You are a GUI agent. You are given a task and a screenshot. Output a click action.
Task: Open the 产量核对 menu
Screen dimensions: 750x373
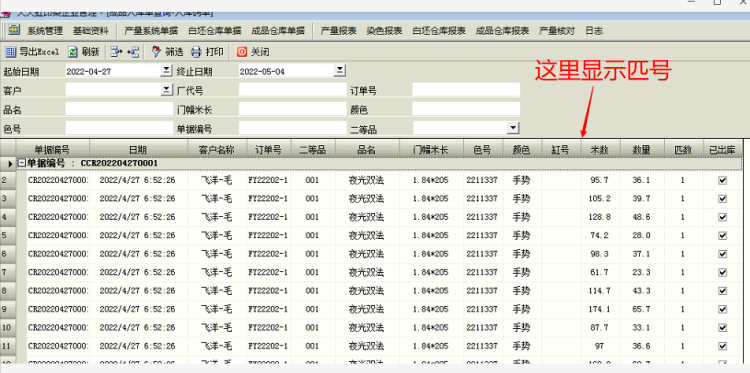(557, 31)
